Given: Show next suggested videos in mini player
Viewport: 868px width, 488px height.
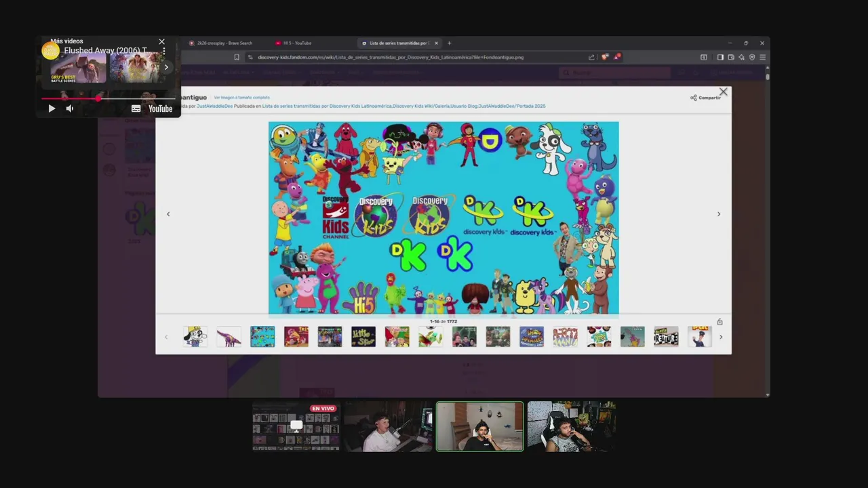Looking at the screenshot, I should [166, 67].
